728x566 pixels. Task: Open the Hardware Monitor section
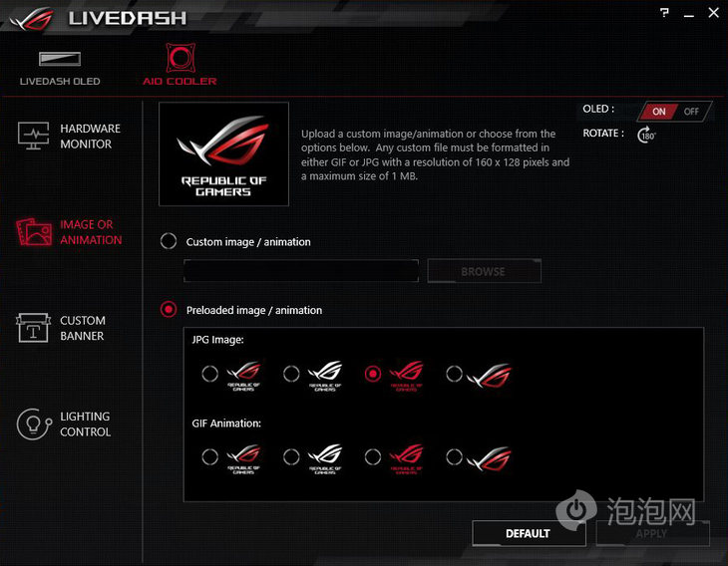point(69,137)
